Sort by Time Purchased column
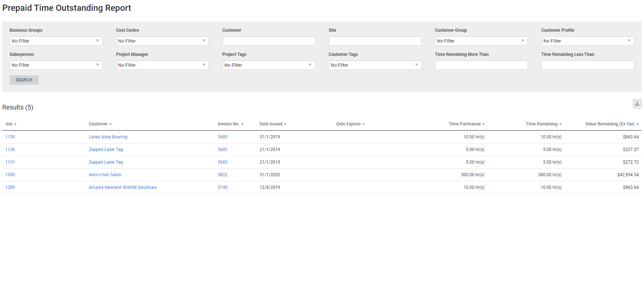Screen dimensions: 644x302 [466, 124]
